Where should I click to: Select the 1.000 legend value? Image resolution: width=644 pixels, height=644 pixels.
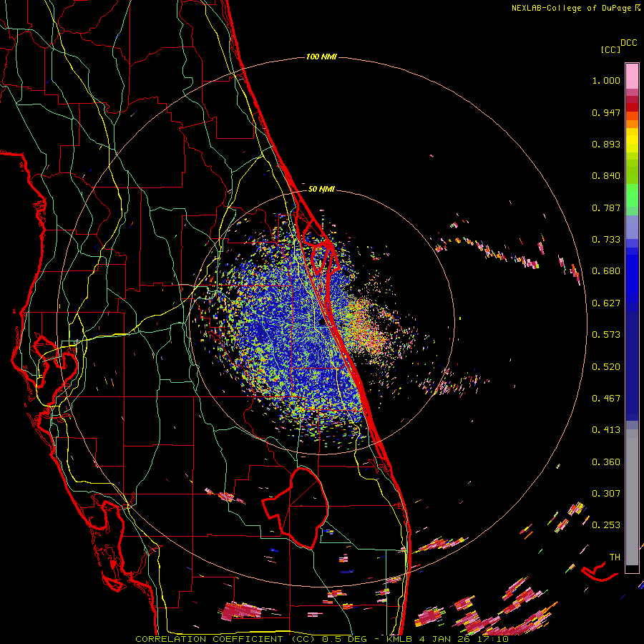click(x=606, y=80)
